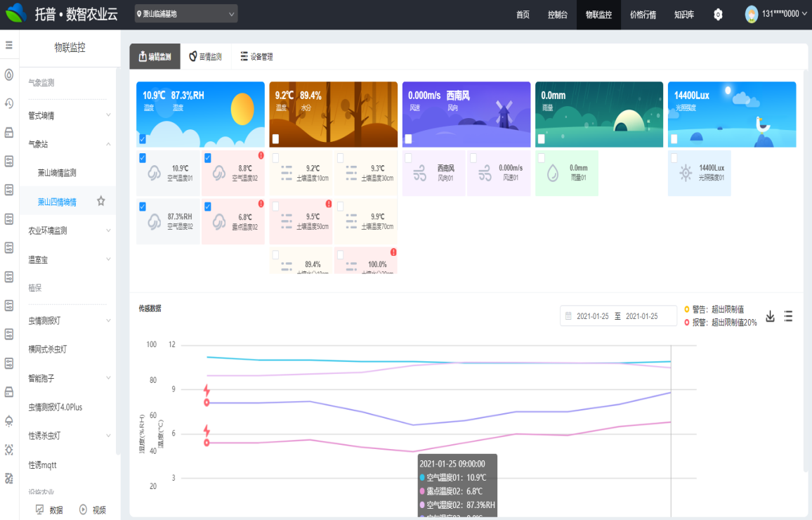Screen dimensions: 812x520
Task: Go to 首页 in top navigation
Action: 523,15
